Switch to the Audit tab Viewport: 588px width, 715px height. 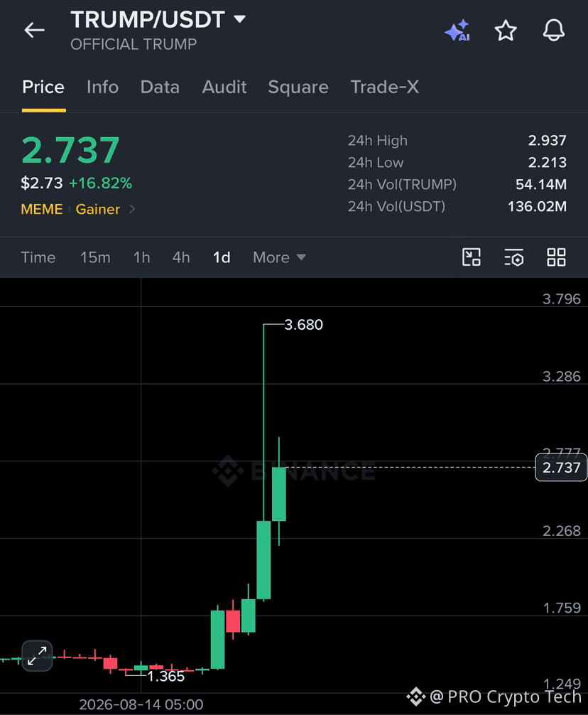point(224,87)
